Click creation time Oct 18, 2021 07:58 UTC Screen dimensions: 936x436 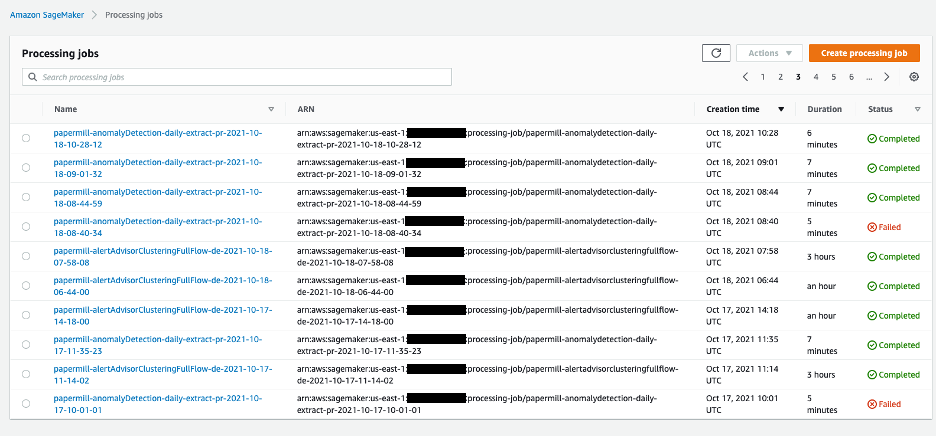coord(742,257)
